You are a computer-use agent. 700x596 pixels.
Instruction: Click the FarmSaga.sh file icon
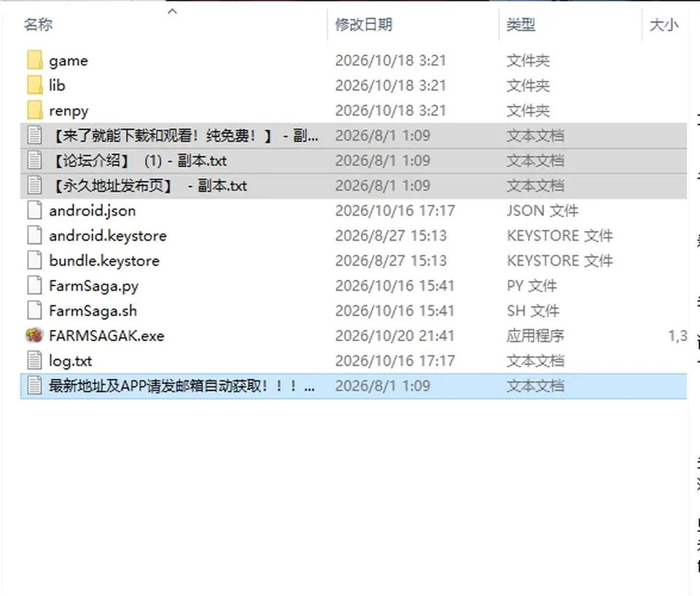click(x=35, y=310)
